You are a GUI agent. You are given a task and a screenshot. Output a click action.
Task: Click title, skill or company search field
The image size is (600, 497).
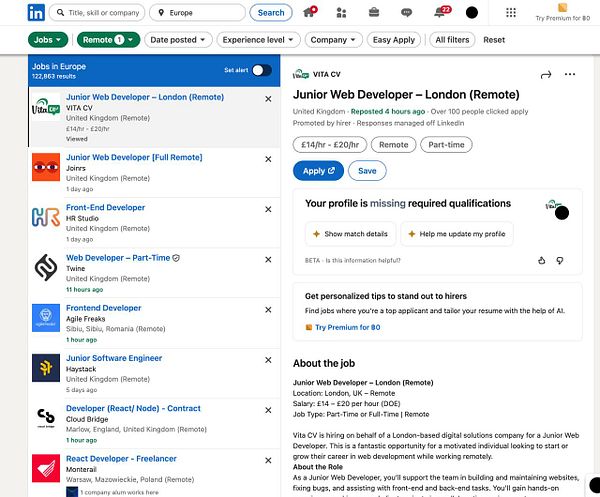click(x=97, y=13)
